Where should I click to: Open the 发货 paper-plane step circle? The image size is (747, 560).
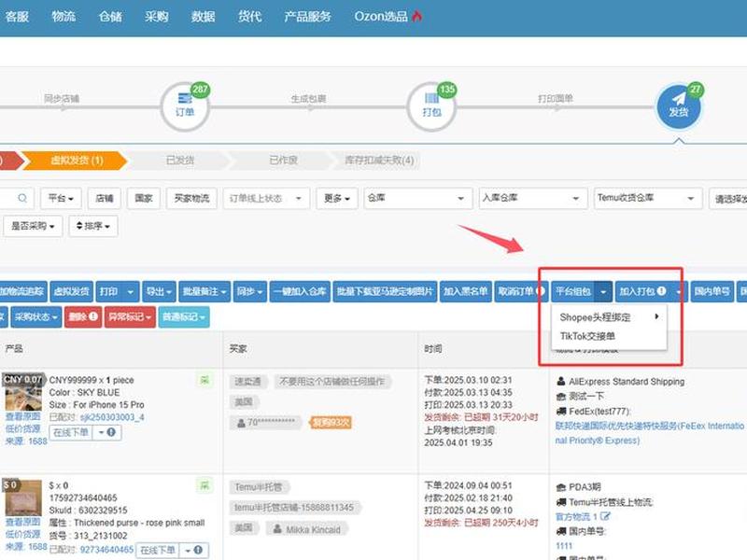coord(679,107)
